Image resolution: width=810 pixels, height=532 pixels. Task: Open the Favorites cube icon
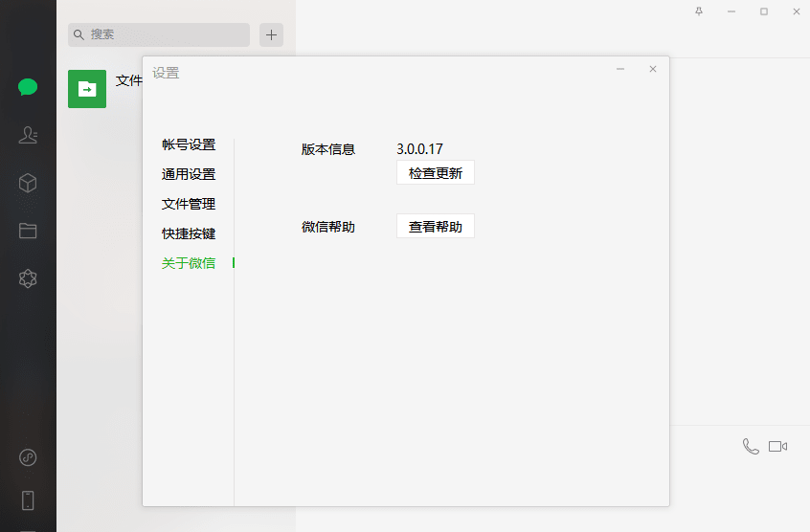click(28, 183)
